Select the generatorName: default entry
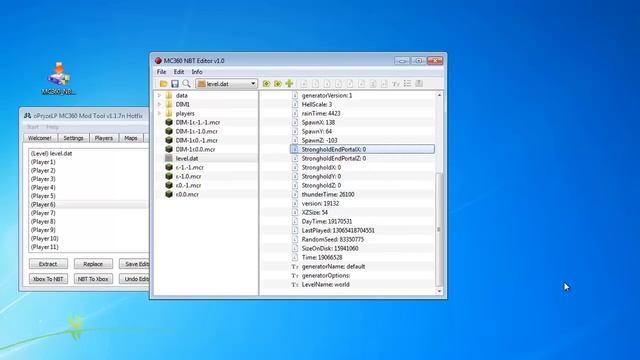 [x=333, y=266]
